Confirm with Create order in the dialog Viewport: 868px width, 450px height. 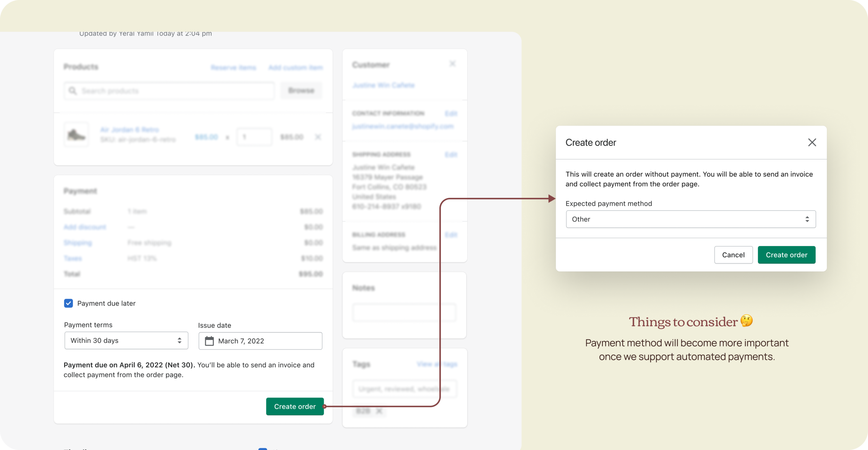click(x=787, y=255)
